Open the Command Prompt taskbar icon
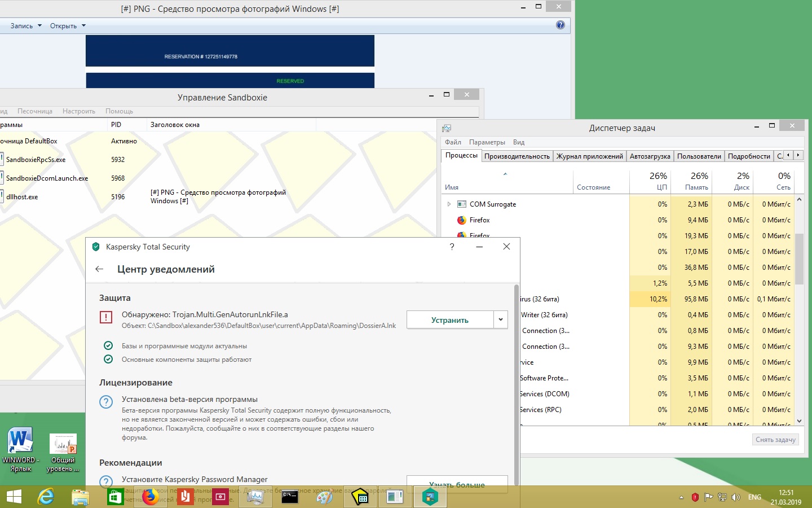Image resolution: width=812 pixels, height=508 pixels. click(x=290, y=497)
